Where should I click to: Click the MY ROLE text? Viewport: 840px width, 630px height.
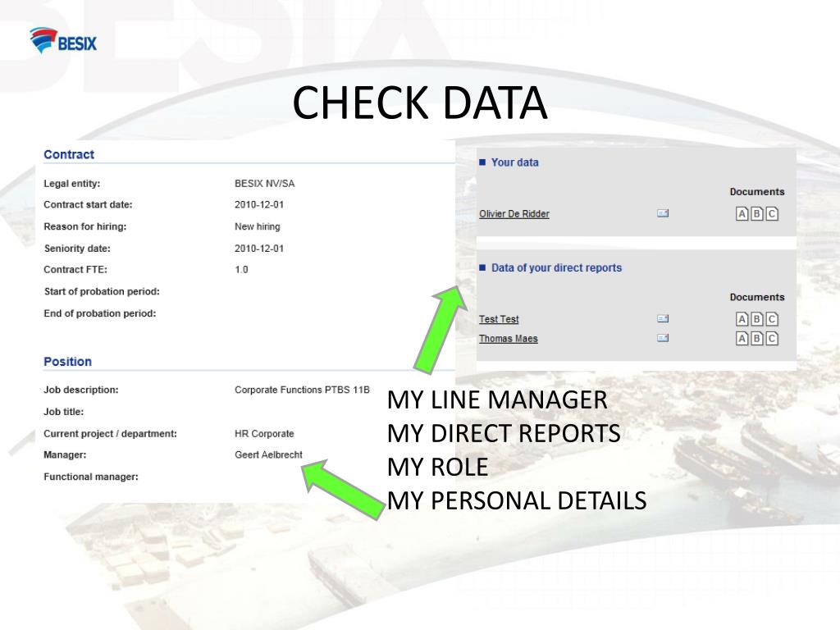coord(438,467)
